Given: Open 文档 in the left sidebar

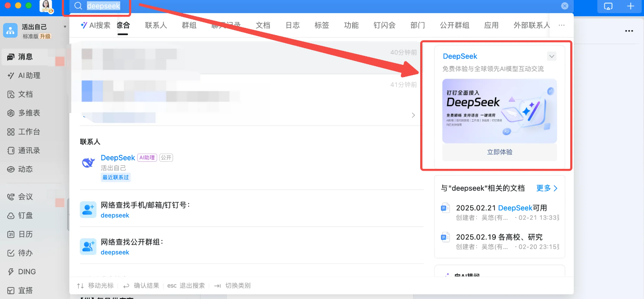Looking at the screenshot, I should [20, 94].
